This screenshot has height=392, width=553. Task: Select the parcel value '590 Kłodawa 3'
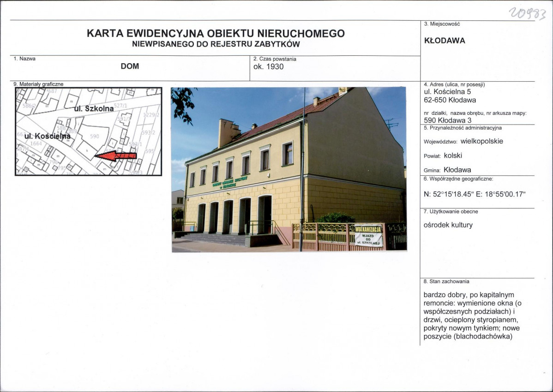click(x=448, y=120)
